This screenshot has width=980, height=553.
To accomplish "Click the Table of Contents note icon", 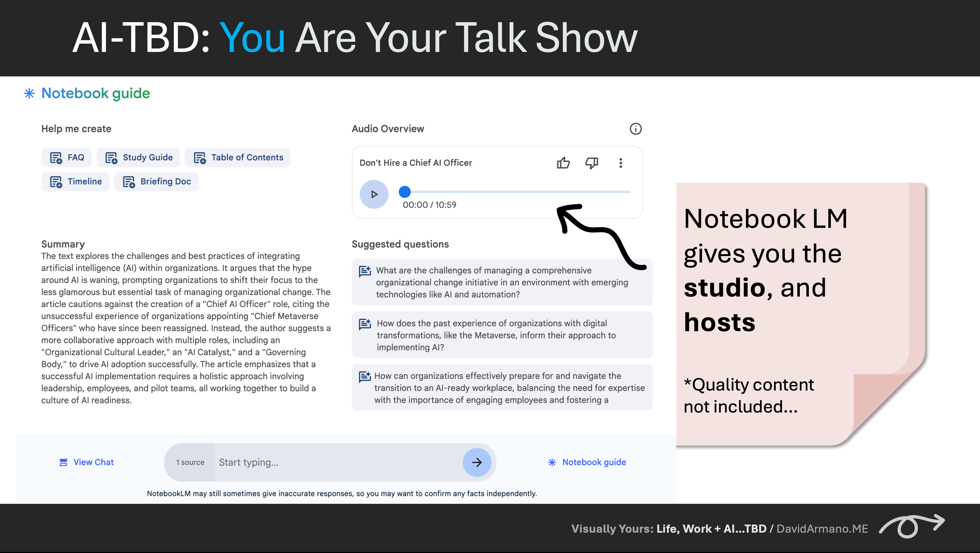I will point(200,157).
